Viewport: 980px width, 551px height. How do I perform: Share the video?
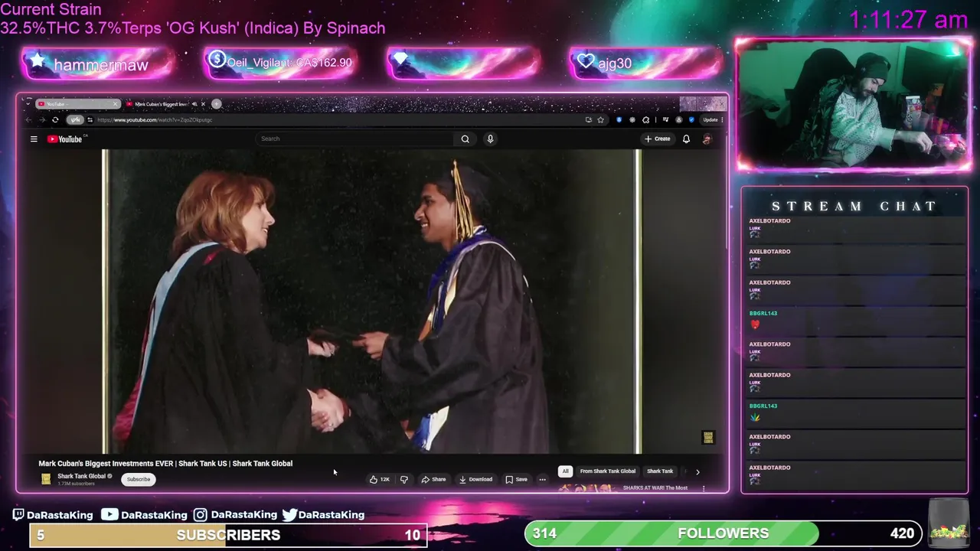433,479
